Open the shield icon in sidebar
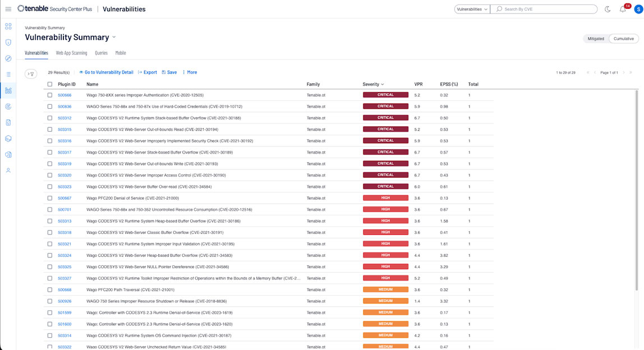The image size is (644, 350). tap(8, 42)
